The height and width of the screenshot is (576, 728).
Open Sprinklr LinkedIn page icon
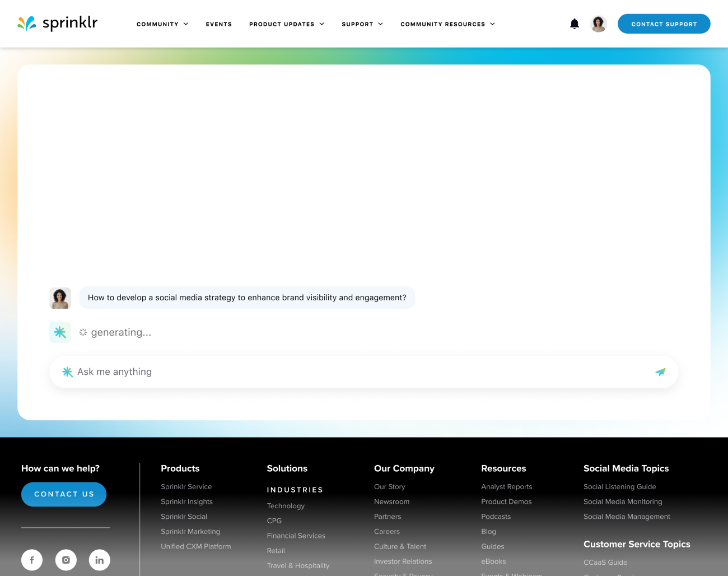point(100,560)
